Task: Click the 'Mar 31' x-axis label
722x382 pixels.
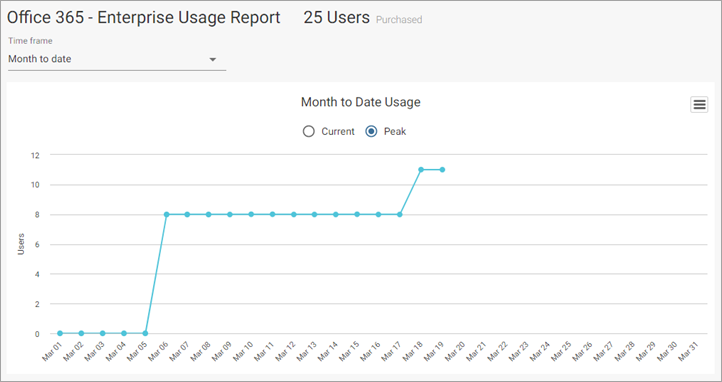Action: coord(688,352)
